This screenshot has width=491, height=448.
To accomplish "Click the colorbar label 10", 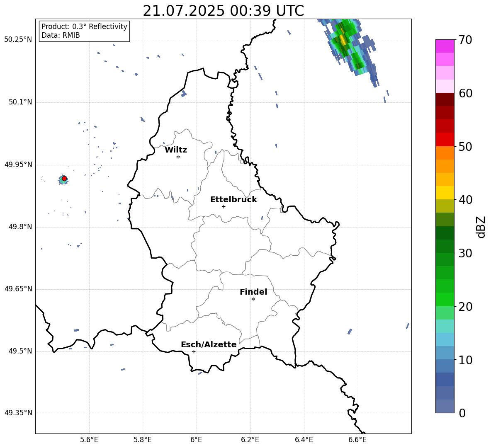I will coord(465,360).
